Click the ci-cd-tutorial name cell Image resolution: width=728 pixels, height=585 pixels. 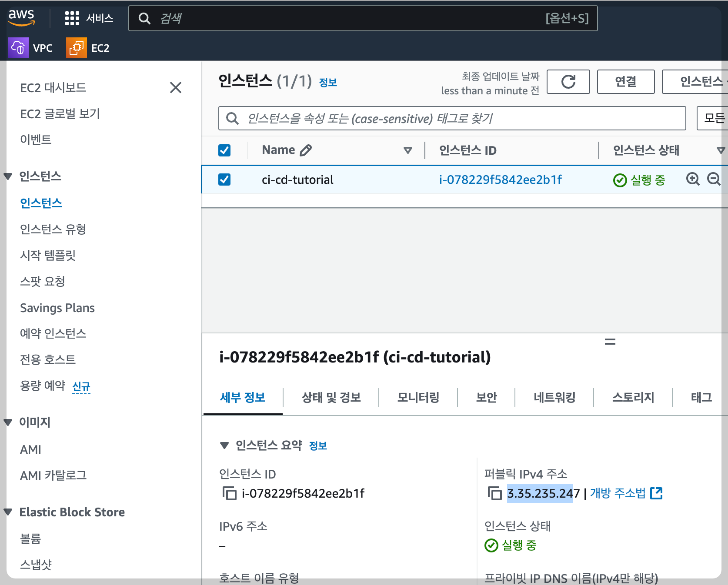pos(297,179)
